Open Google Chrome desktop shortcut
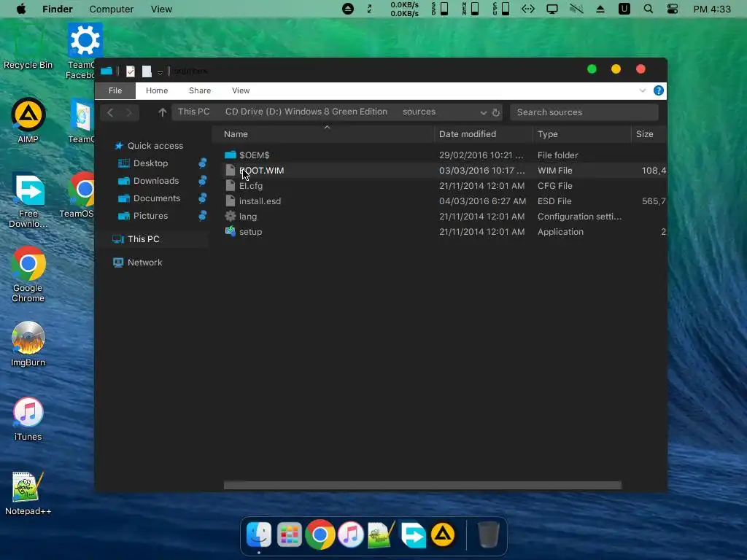This screenshot has width=747, height=560. pyautogui.click(x=28, y=274)
